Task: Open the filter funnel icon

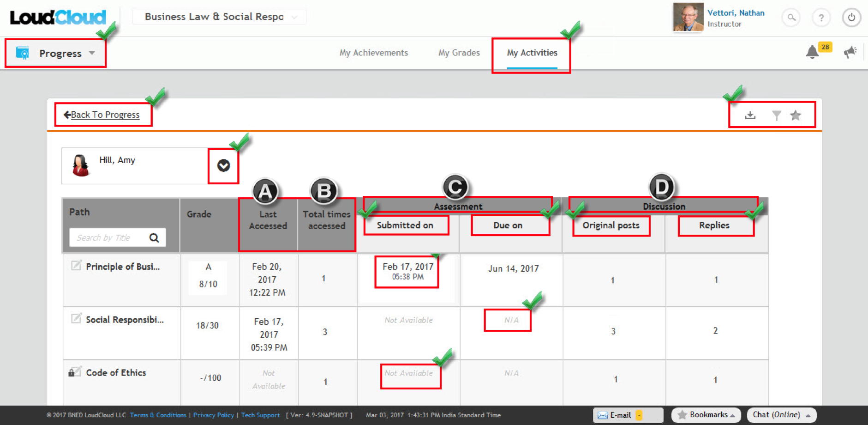Action: click(x=776, y=115)
